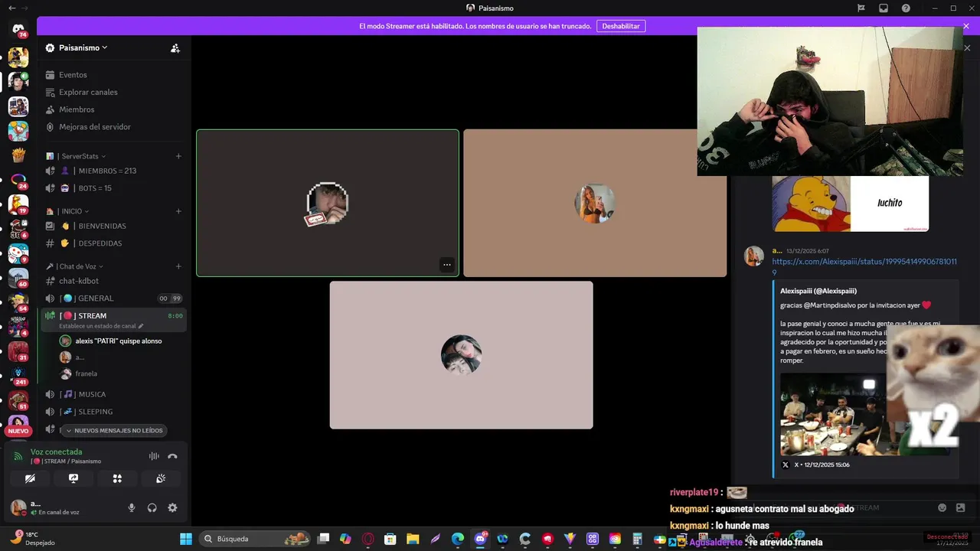Viewport: 980px width, 551px height.
Task: Open more options on first video tile
Action: [447, 265]
